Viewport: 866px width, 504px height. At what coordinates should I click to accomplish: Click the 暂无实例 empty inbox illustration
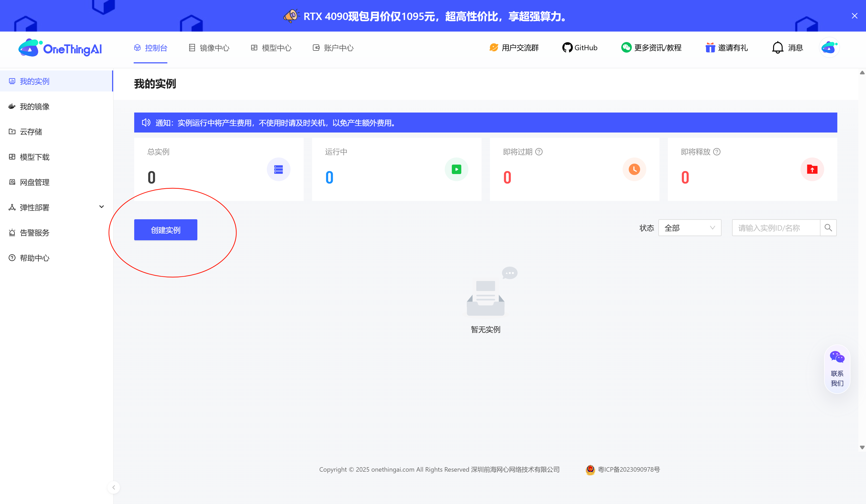492,291
